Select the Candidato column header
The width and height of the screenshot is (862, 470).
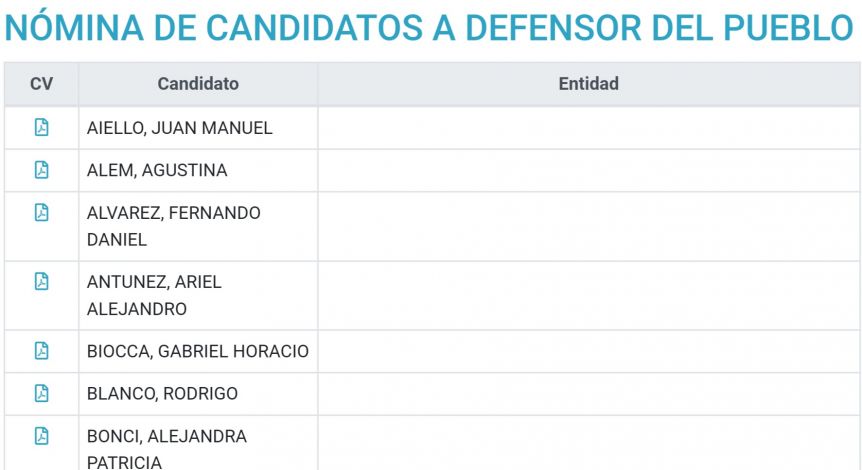tap(198, 84)
